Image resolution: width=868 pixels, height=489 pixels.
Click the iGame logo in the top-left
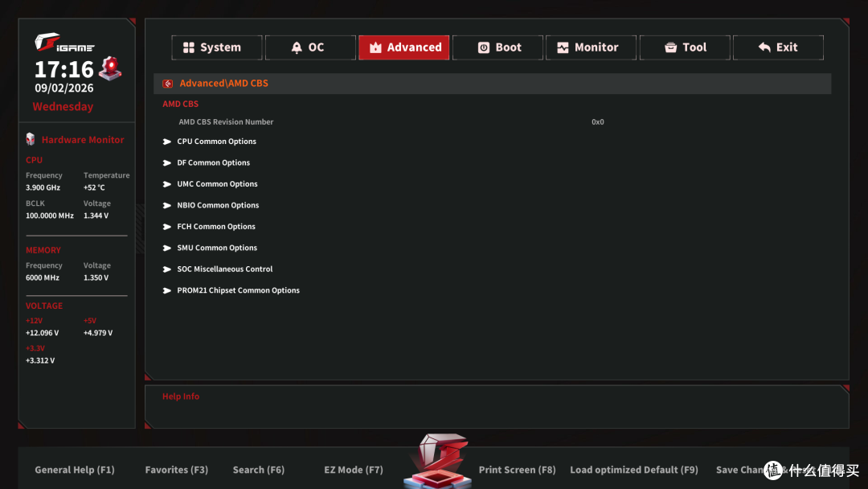click(x=64, y=42)
